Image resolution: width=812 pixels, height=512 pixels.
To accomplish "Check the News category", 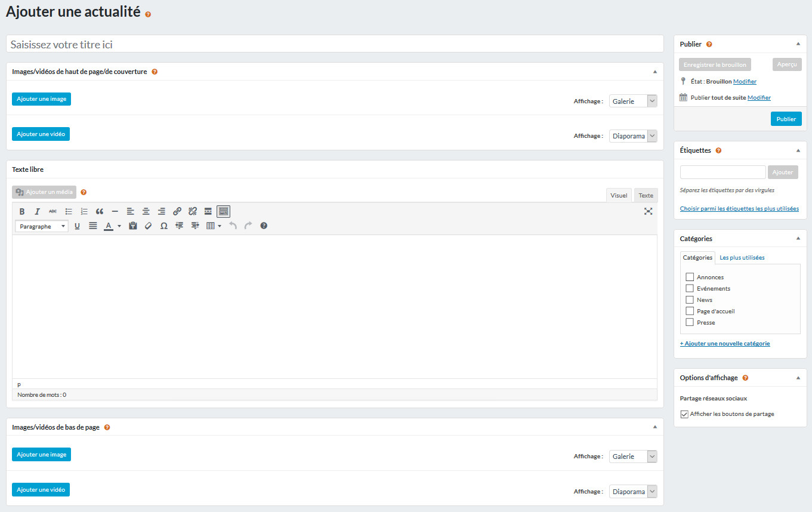I will (690, 300).
